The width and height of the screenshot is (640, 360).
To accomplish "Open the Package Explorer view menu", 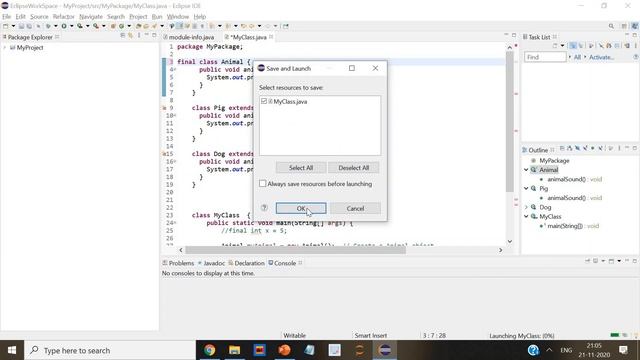I will 139,36.
